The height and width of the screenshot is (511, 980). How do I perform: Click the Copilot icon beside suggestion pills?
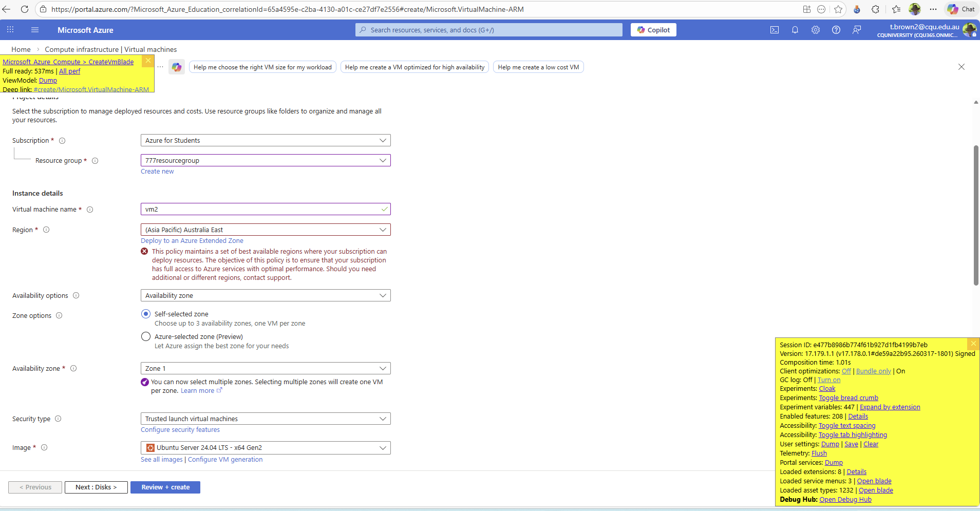pos(177,67)
